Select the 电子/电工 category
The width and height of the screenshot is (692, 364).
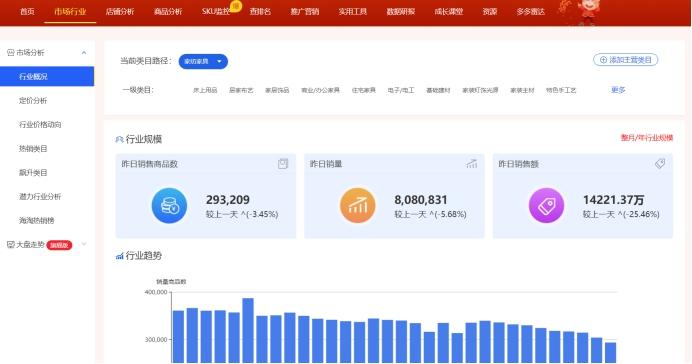tap(401, 90)
